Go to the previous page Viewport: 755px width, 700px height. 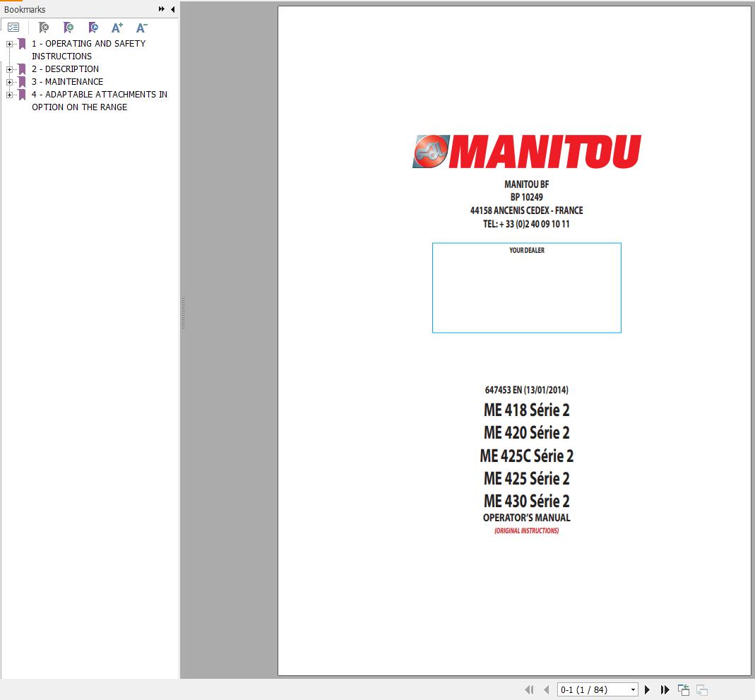[546, 689]
